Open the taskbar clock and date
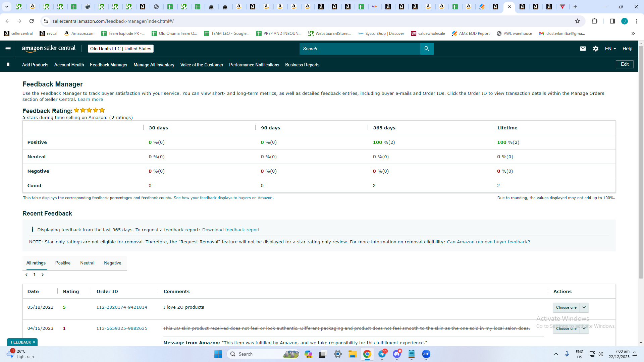The width and height of the screenshot is (644, 362). coord(619,354)
